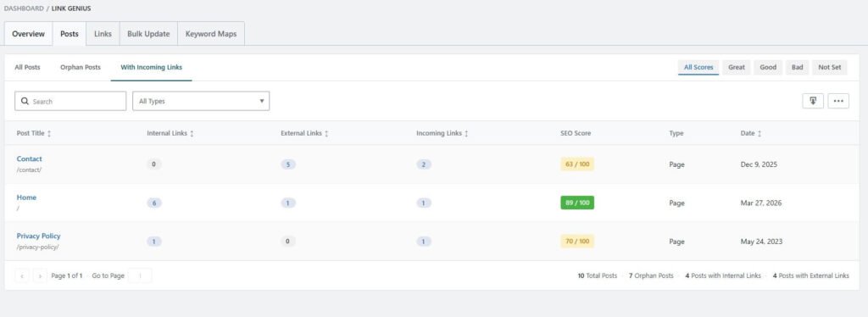Image resolution: width=868 pixels, height=317 pixels.
Task: Sort by Post Title column arrows
Action: (x=49, y=134)
